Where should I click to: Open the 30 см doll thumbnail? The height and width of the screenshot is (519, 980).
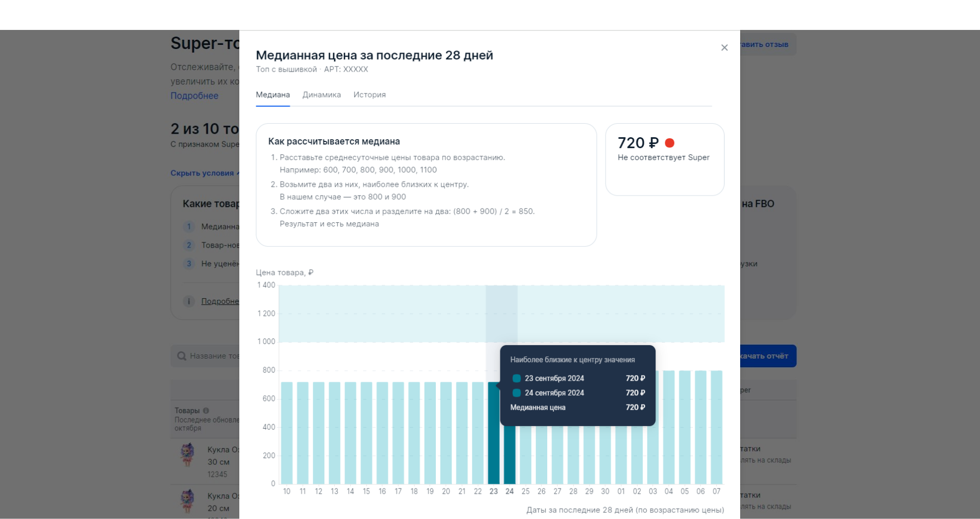[187, 455]
